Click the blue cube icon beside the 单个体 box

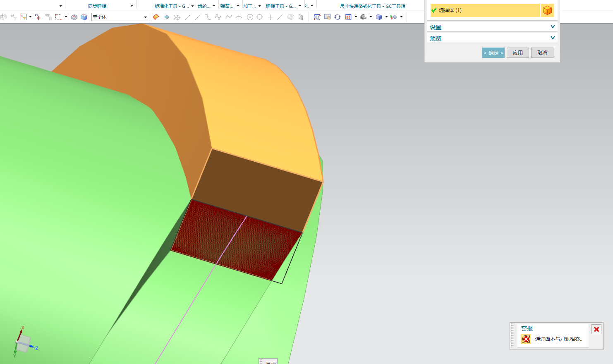pyautogui.click(x=84, y=17)
